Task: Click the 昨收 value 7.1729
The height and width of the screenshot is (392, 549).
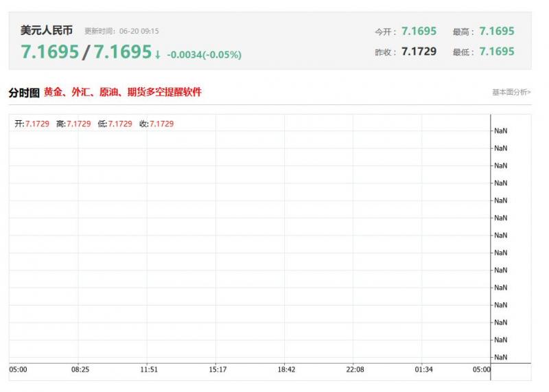Action: (x=419, y=51)
